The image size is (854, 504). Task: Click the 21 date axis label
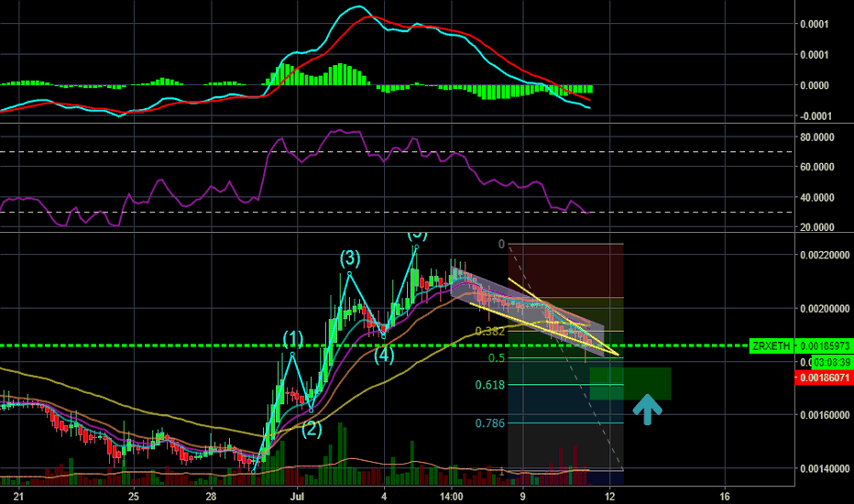point(18,497)
